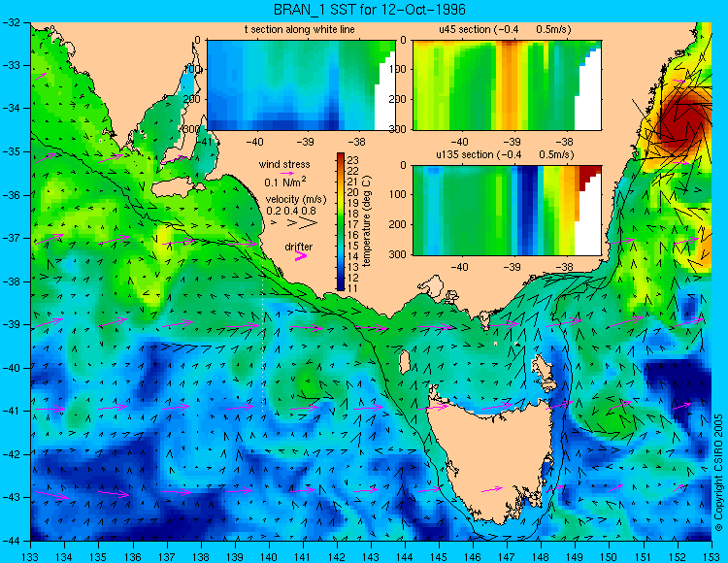Screen dimensions: 728x563
Task: Click the '-36' latitude axis label
Action: (11, 195)
